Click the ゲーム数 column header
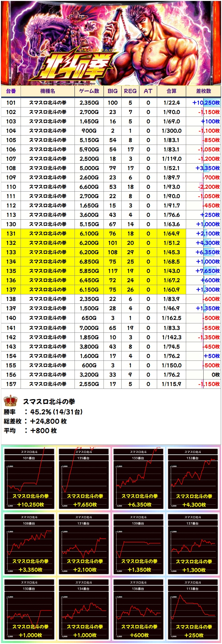 [x=89, y=91]
